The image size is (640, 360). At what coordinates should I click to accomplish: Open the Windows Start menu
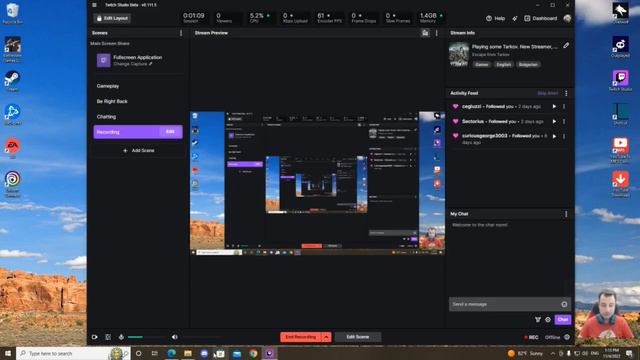coord(8,353)
